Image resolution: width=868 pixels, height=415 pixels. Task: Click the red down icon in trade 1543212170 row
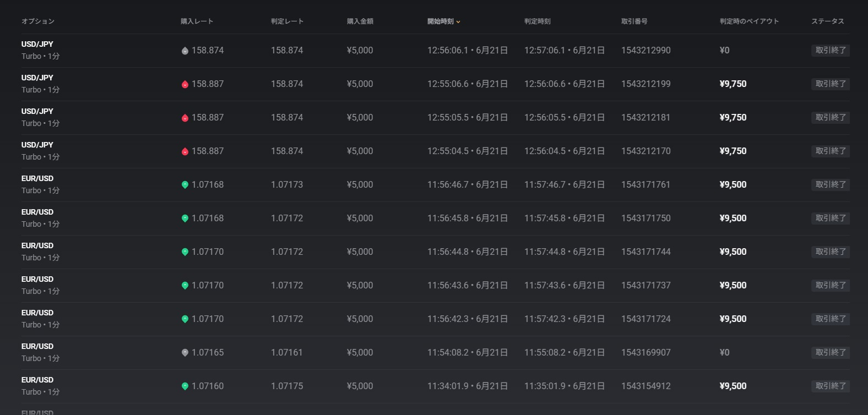point(185,151)
